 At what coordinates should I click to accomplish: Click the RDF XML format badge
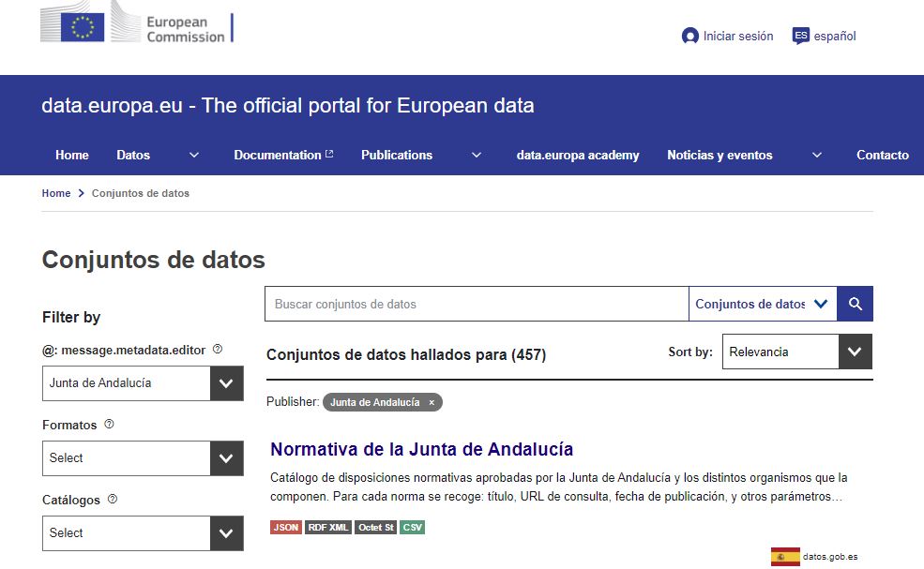click(326, 527)
